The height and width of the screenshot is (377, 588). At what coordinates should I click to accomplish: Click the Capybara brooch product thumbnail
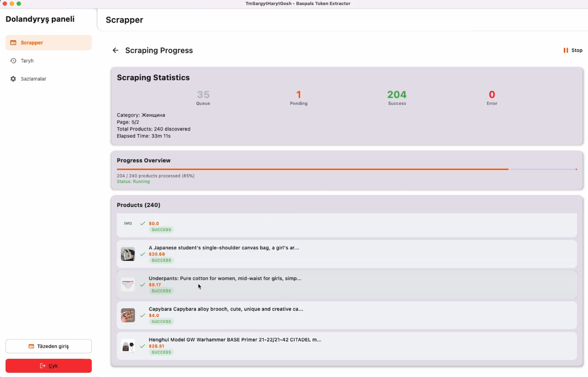[128, 316]
